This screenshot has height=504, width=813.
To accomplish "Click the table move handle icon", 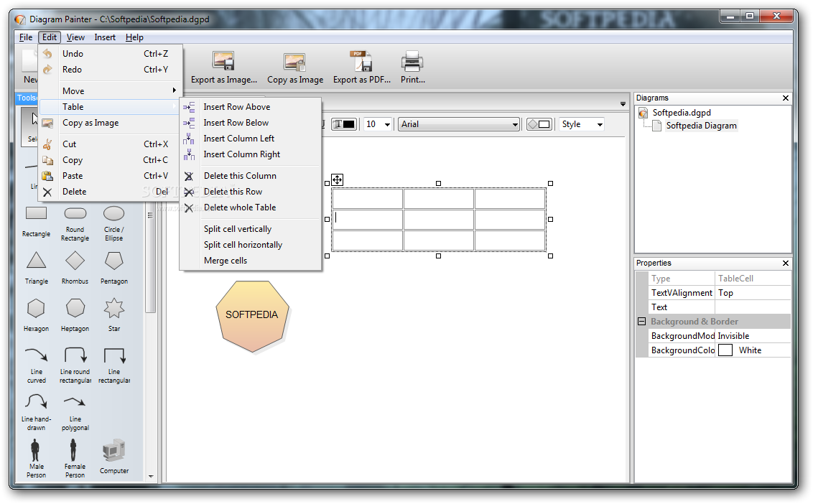I will (337, 180).
